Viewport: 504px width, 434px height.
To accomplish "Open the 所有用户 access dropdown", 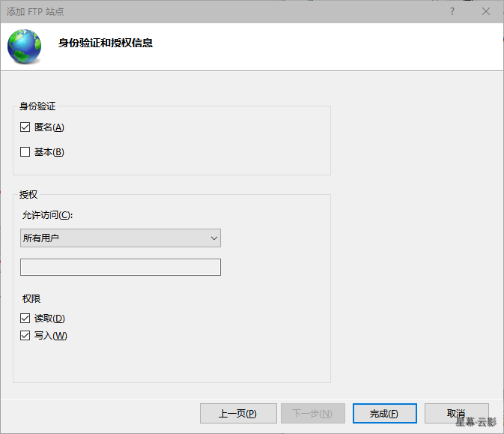I will click(120, 238).
